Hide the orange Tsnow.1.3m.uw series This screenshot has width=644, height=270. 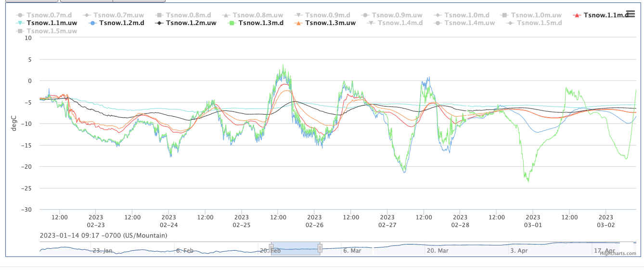(330, 23)
